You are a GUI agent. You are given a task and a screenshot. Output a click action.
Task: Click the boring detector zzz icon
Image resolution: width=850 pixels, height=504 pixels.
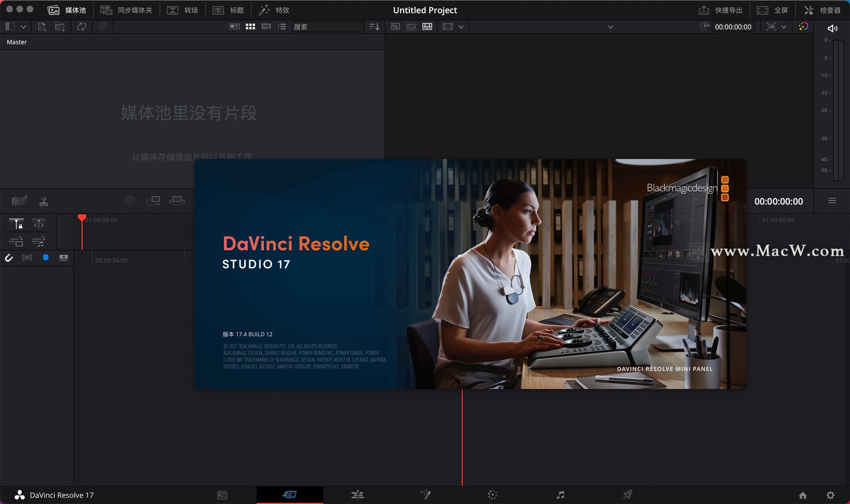coord(19,201)
